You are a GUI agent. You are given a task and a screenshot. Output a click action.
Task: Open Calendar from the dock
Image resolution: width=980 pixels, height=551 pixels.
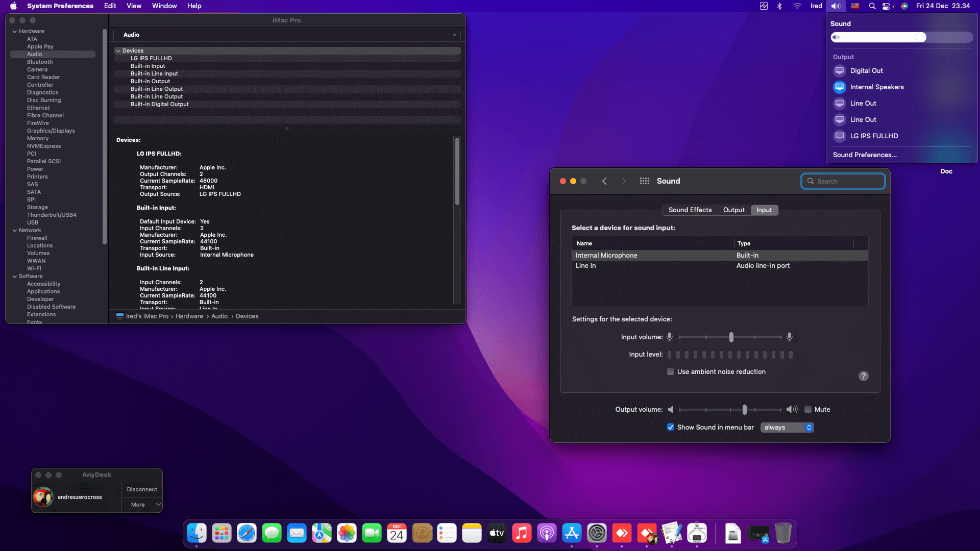pyautogui.click(x=397, y=534)
